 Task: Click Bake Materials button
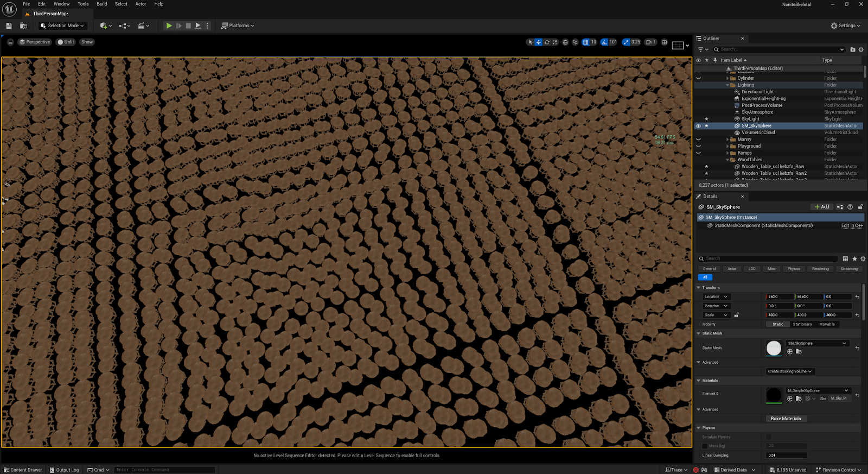pyautogui.click(x=786, y=419)
